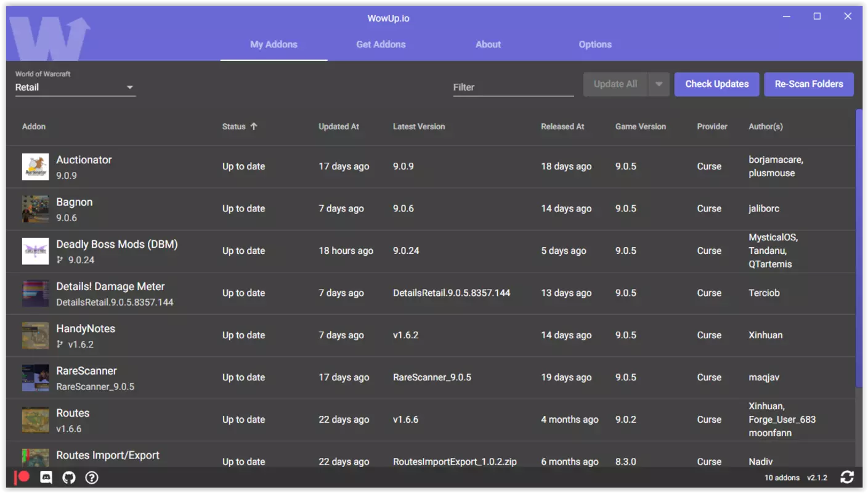
Task: Click DetailsRetail.9.0.5.8357.144 in Latest Version column
Action: point(452,293)
